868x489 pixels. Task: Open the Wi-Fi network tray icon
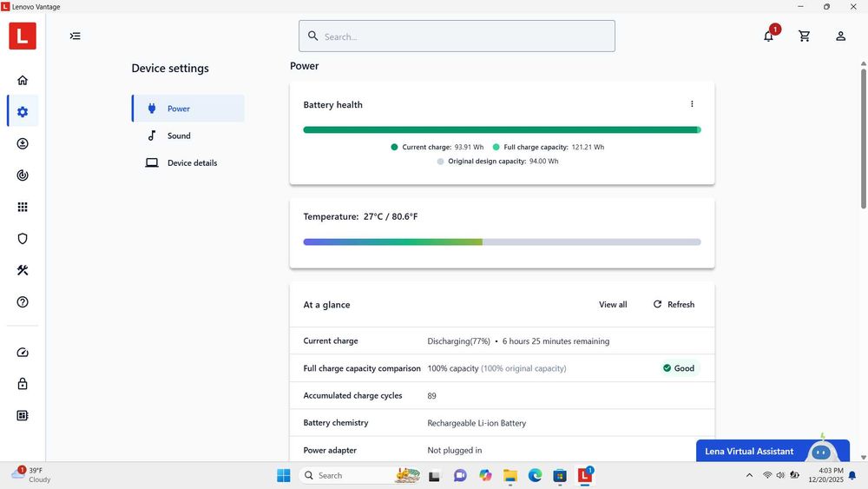[x=767, y=475]
